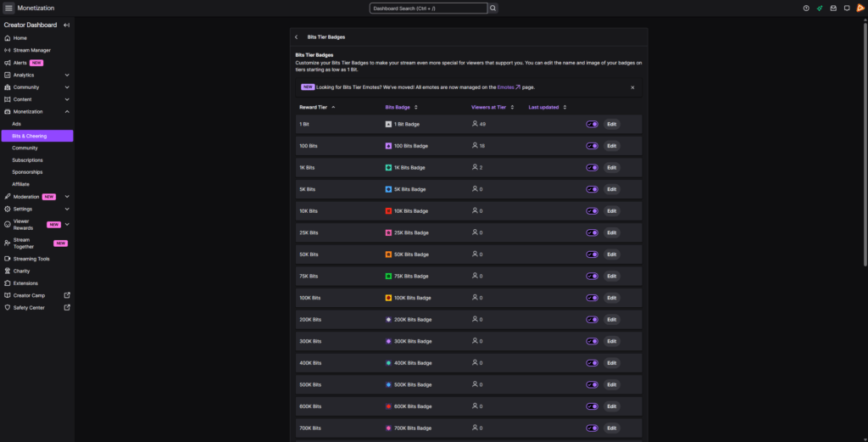
Task: Click the search magnifier button
Action: [x=493, y=8]
